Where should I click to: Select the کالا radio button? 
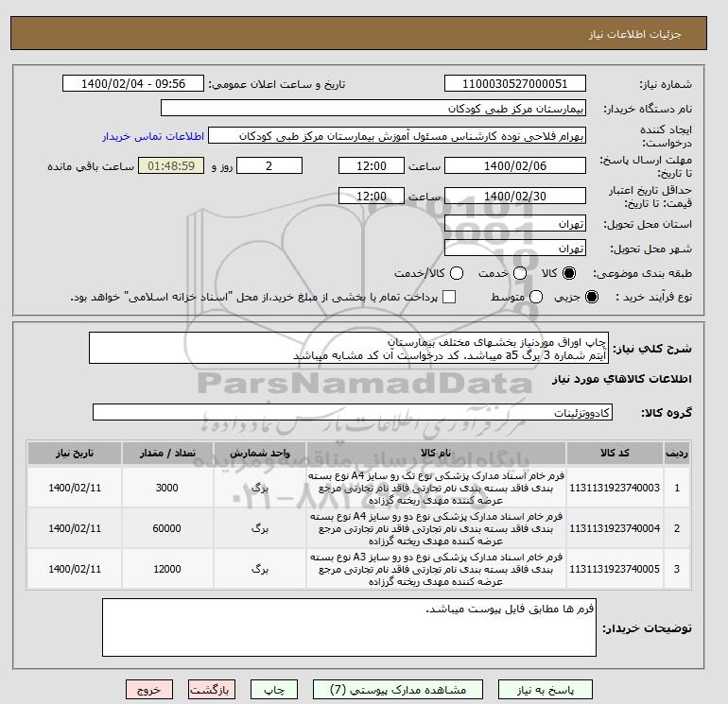(x=569, y=273)
